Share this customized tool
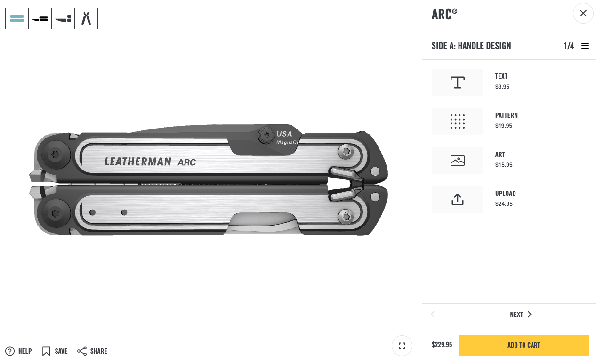The height and width of the screenshot is (364, 596). click(92, 351)
